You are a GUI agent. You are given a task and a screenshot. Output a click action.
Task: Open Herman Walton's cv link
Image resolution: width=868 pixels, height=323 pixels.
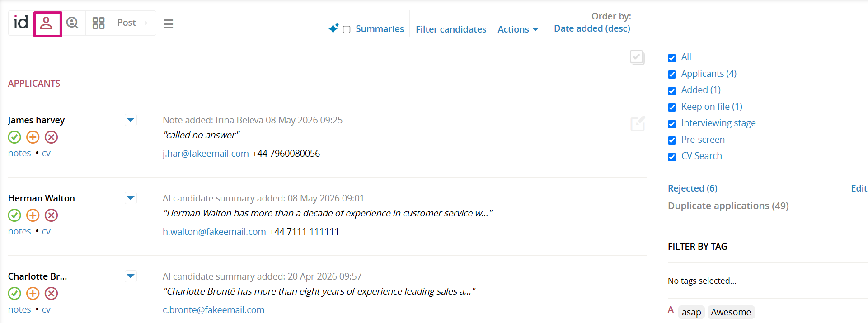(x=46, y=231)
